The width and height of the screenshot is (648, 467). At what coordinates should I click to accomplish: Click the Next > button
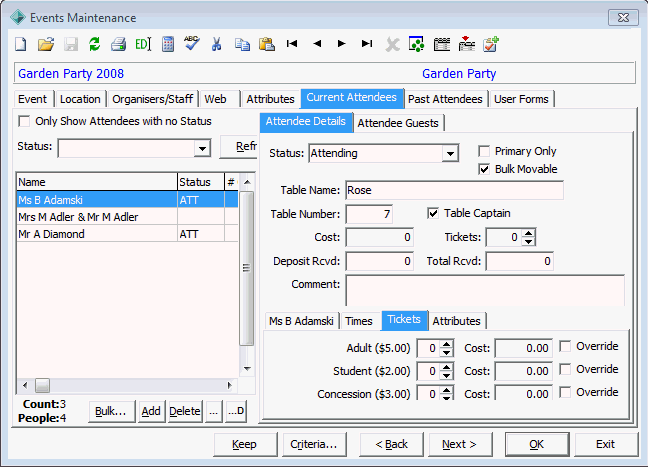click(x=460, y=444)
